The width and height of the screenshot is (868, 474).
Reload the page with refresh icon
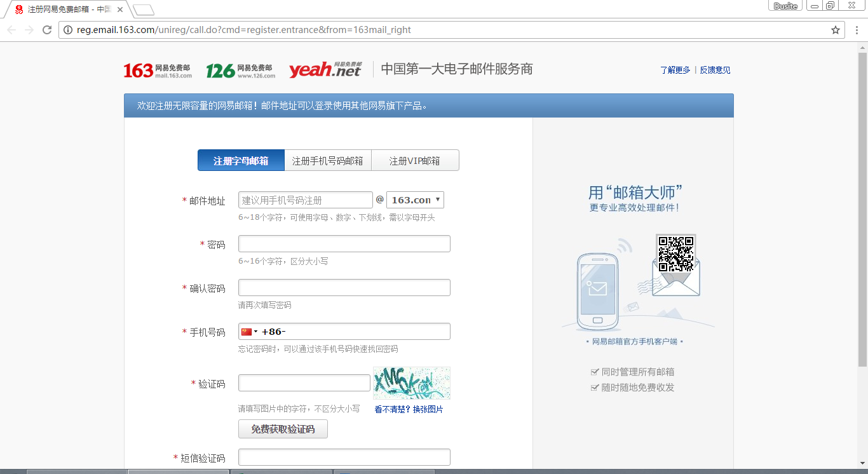(46, 30)
